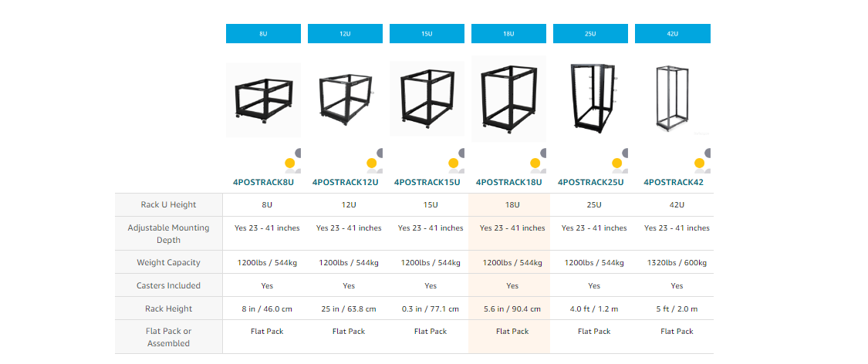The width and height of the screenshot is (868, 364).
Task: Click the yellow dot icon above 4POSTRACK15U
Action: click(454, 163)
